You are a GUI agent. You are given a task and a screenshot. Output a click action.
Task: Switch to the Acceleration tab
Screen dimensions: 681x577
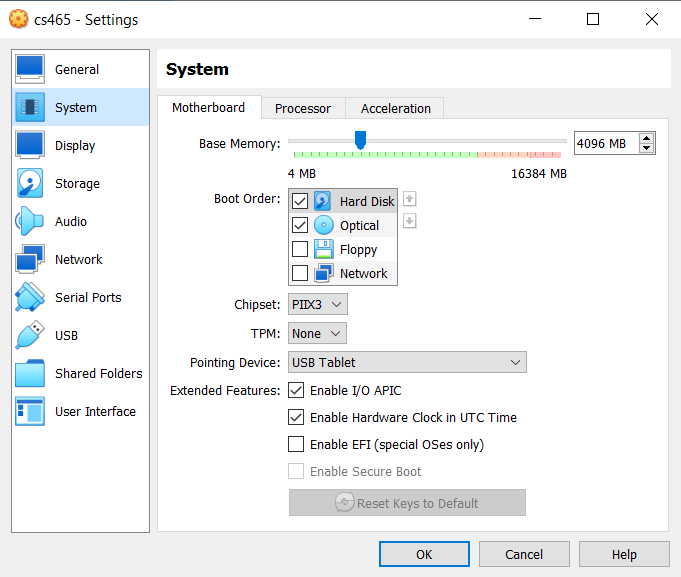click(396, 108)
